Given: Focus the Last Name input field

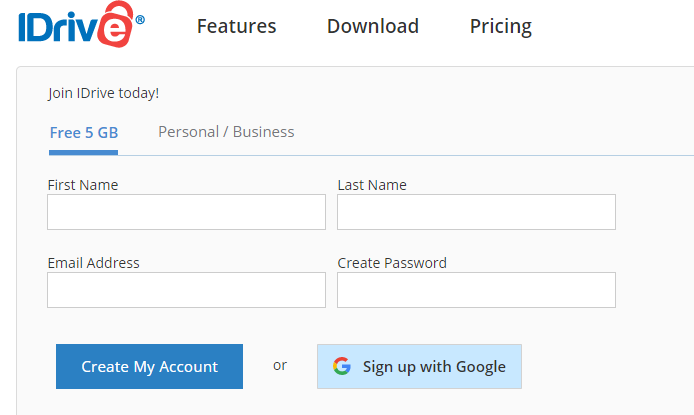Looking at the screenshot, I should [x=476, y=212].
